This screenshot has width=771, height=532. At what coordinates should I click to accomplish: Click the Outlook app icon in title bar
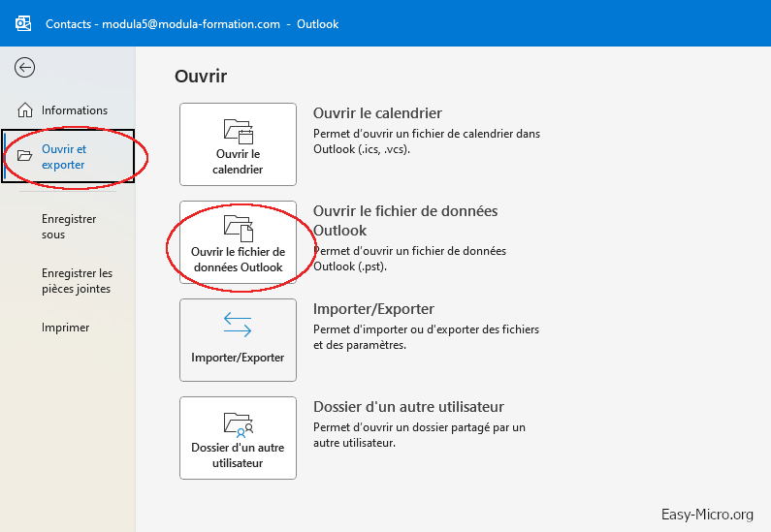click(x=23, y=23)
